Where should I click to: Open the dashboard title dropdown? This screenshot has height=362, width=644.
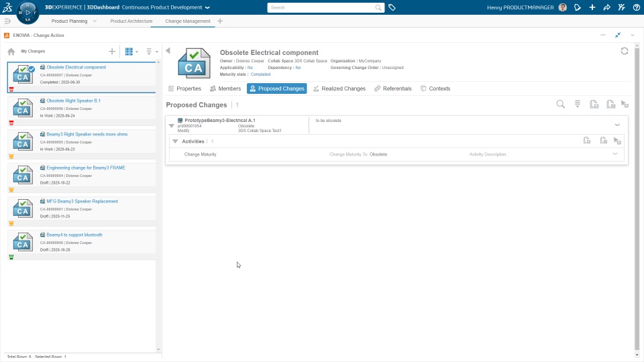click(207, 7)
